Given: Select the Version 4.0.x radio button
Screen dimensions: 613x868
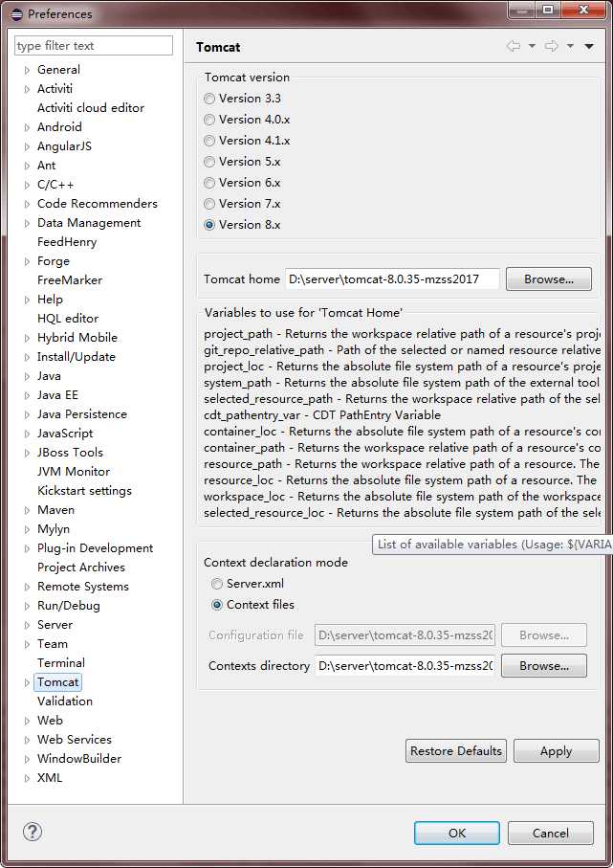Looking at the screenshot, I should (209, 120).
